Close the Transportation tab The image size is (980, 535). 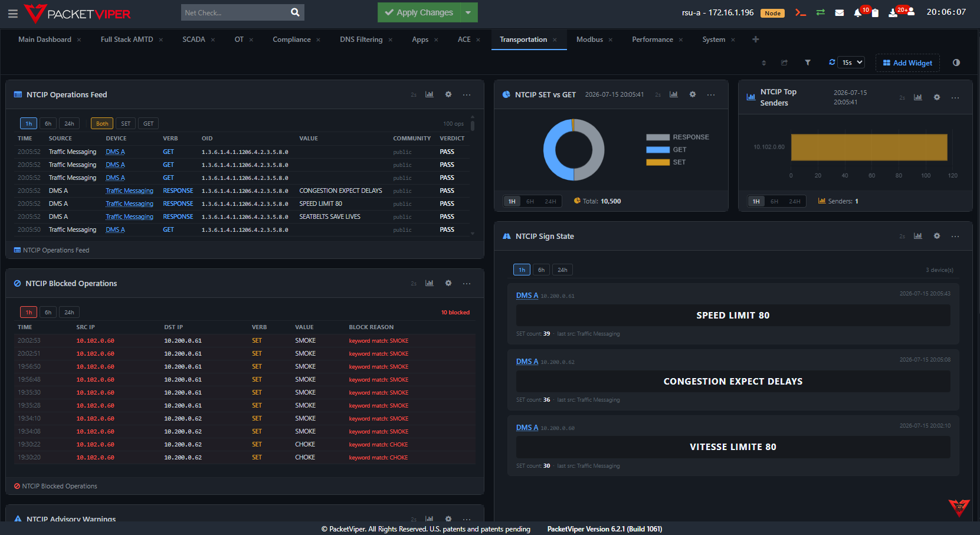pos(555,40)
